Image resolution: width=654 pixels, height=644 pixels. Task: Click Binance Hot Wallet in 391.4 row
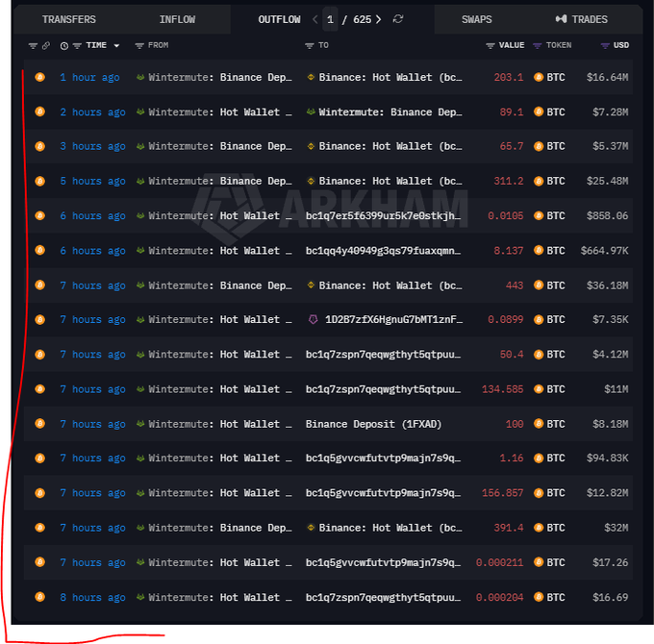tap(390, 528)
